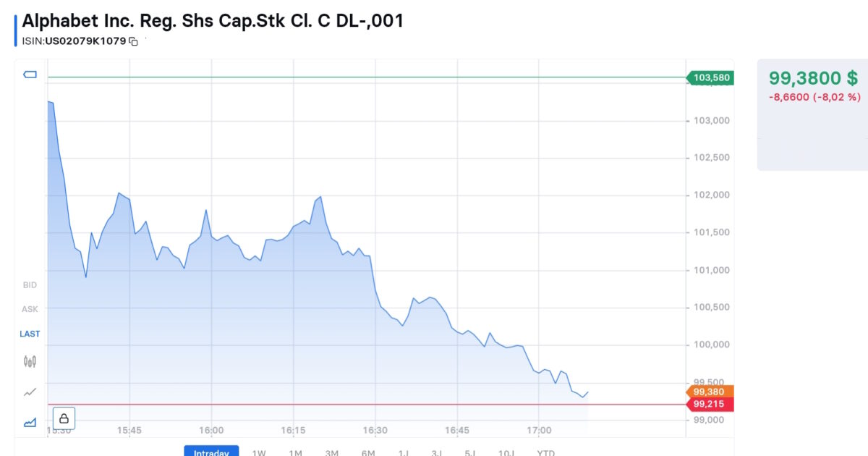The width and height of the screenshot is (868, 456).
Task: Select the Intraday time range tab
Action: (211, 452)
